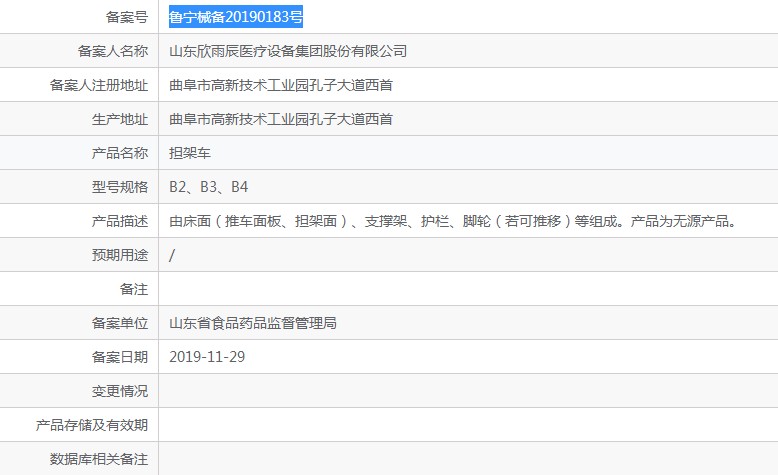Click the 备注 label
This screenshot has width=778, height=475.
coord(133,289)
